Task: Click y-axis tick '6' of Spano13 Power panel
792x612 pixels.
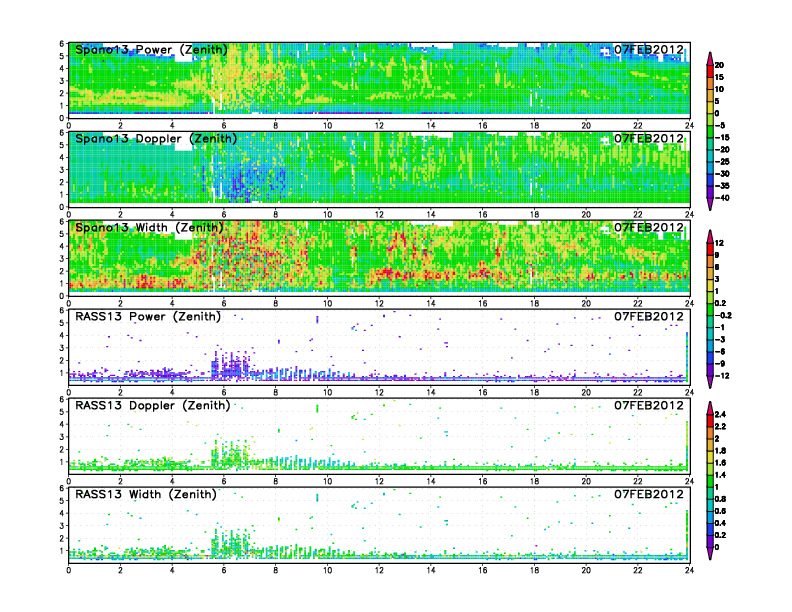Action: click(x=62, y=44)
